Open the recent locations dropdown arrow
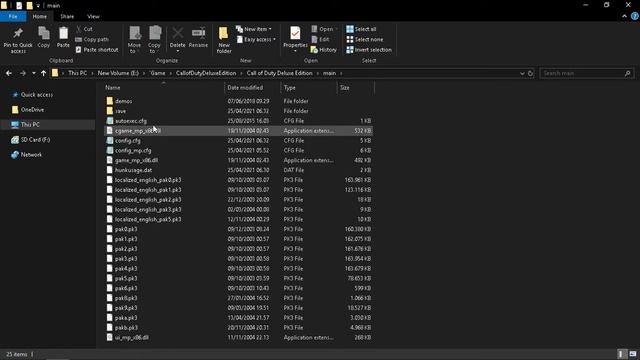This screenshot has height=360, width=640. [33, 73]
